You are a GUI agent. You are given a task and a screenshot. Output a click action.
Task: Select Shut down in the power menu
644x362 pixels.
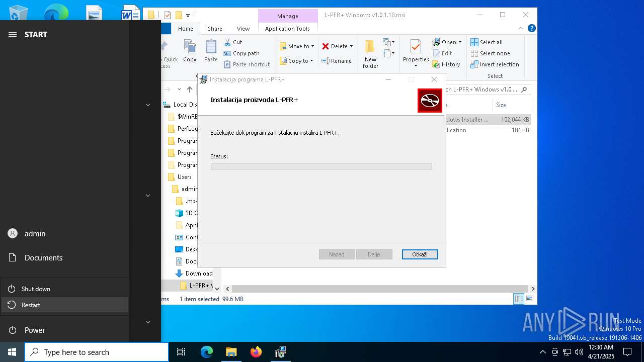click(65, 289)
